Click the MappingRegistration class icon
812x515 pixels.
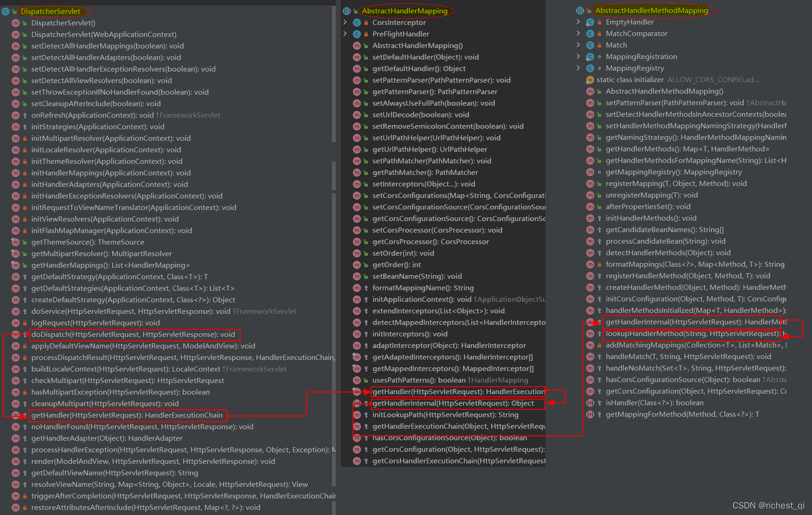pyautogui.click(x=590, y=57)
